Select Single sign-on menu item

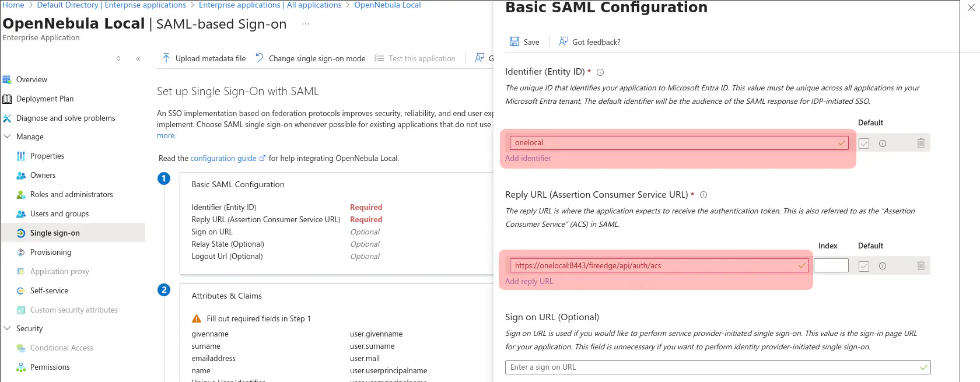[x=73, y=233]
